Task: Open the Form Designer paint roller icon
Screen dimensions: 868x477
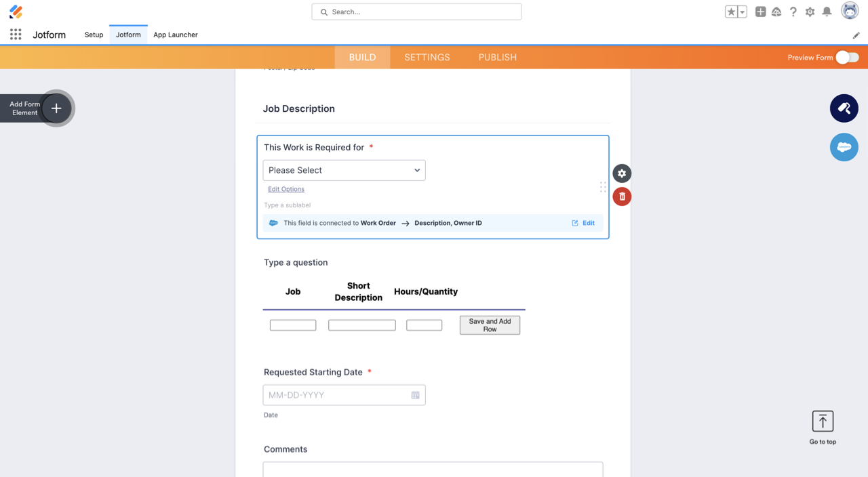Action: click(844, 108)
